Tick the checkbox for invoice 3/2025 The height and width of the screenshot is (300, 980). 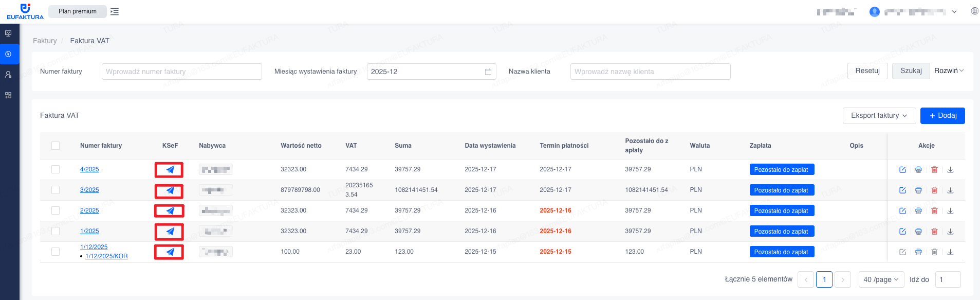tap(56, 190)
